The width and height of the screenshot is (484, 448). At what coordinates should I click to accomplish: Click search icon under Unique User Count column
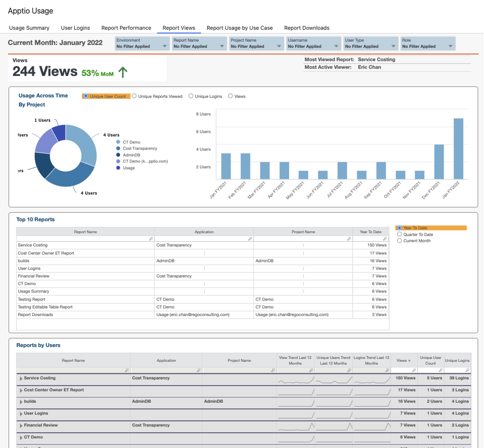pos(441,370)
